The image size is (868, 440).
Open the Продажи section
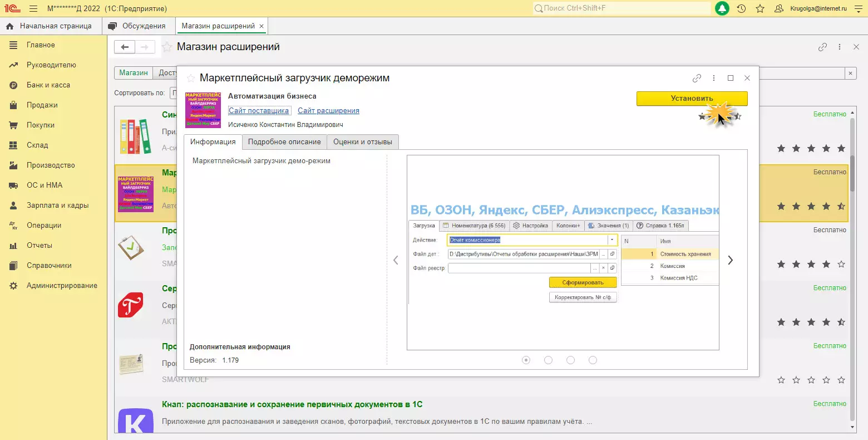(x=42, y=105)
